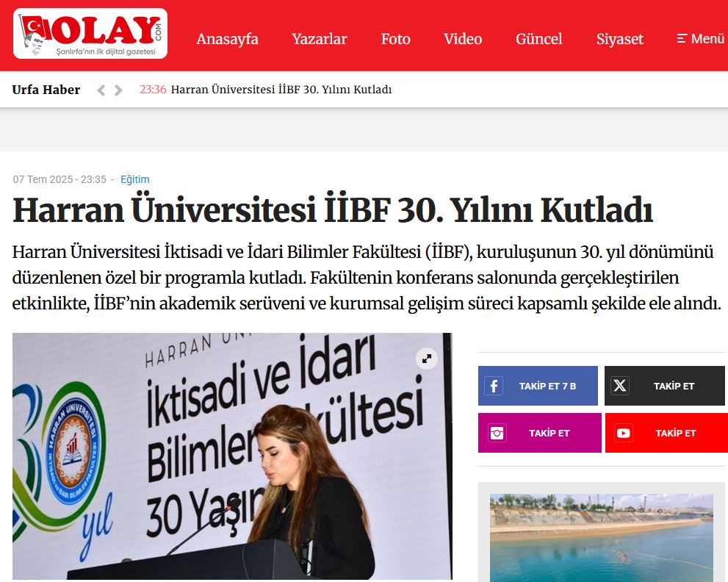Click the Instagram camera icon
This screenshot has height=582, width=728.
click(497, 433)
